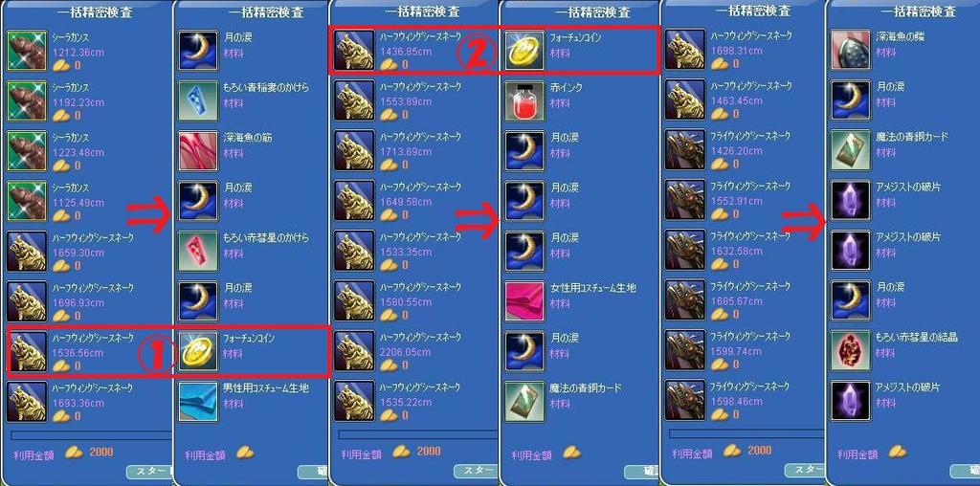Select the 女性用コスチューム生地 pink fabric icon
Screen dimensions: 980x486
[x=525, y=300]
